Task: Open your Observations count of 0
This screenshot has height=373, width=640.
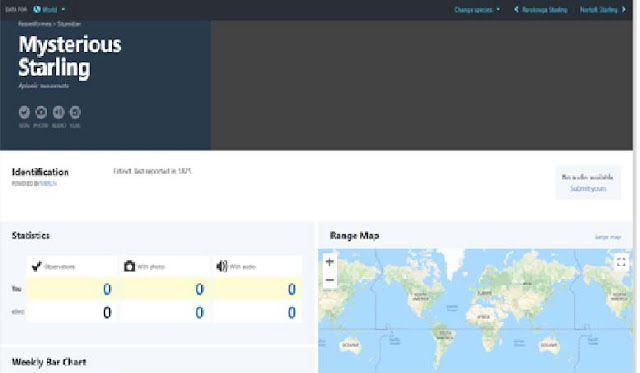Action: [107, 289]
